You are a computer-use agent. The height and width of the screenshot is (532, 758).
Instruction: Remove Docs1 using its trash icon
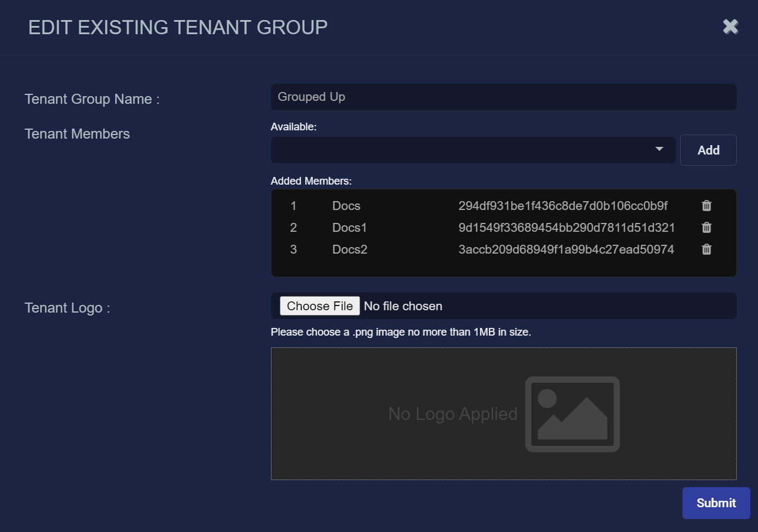point(706,228)
